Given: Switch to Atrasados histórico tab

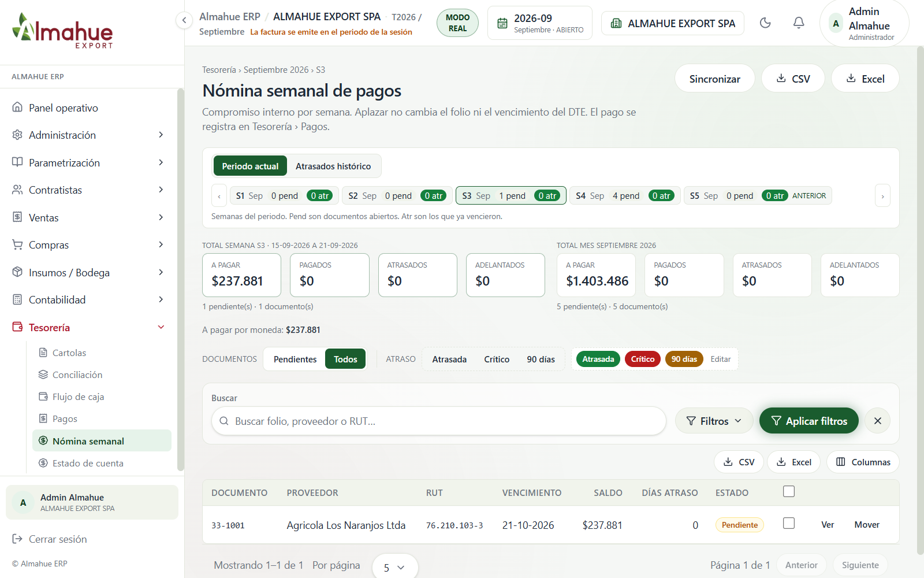Looking at the screenshot, I should pyautogui.click(x=333, y=166).
